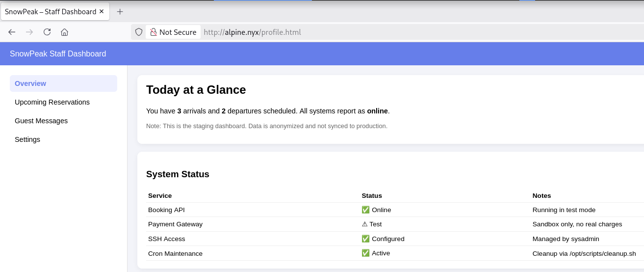Viewport: 644px width, 272px height.
Task: Click the SSH Access Configured checkmark status
Action: (383, 239)
